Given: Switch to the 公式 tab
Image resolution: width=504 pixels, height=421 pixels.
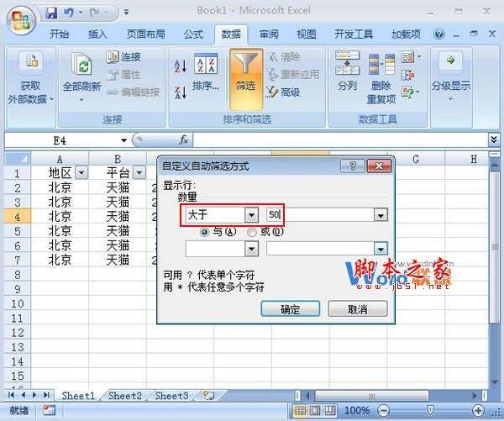Looking at the screenshot, I should [x=193, y=34].
